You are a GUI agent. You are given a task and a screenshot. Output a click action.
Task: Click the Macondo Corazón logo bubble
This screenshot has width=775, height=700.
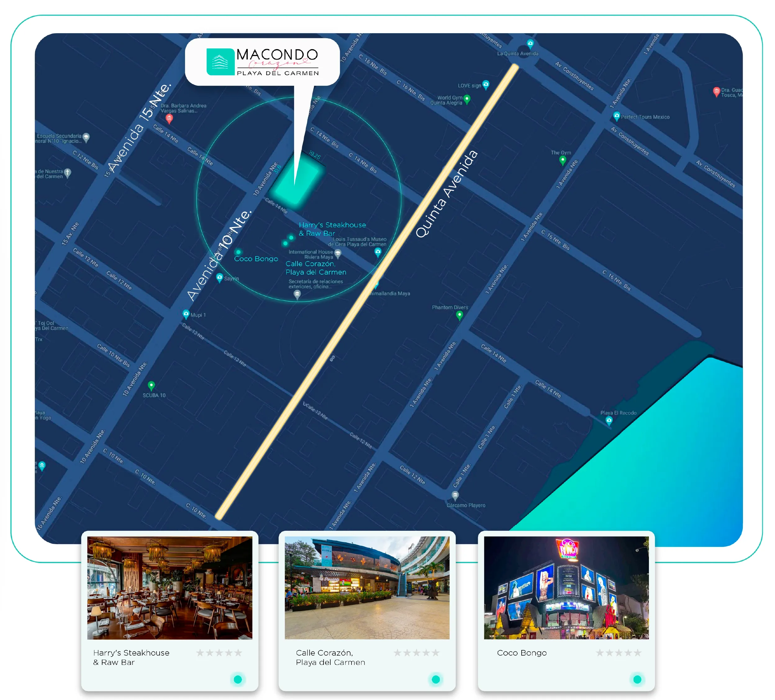point(262,61)
